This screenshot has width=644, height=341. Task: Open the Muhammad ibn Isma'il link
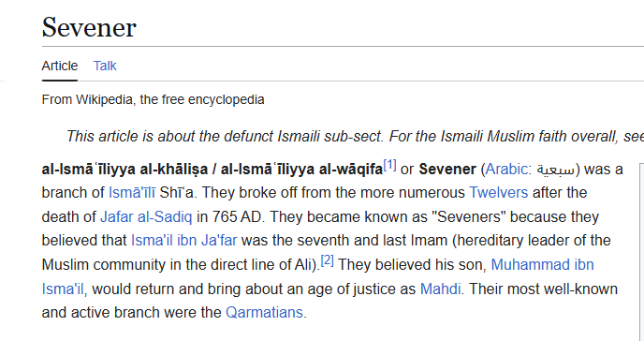(x=542, y=265)
